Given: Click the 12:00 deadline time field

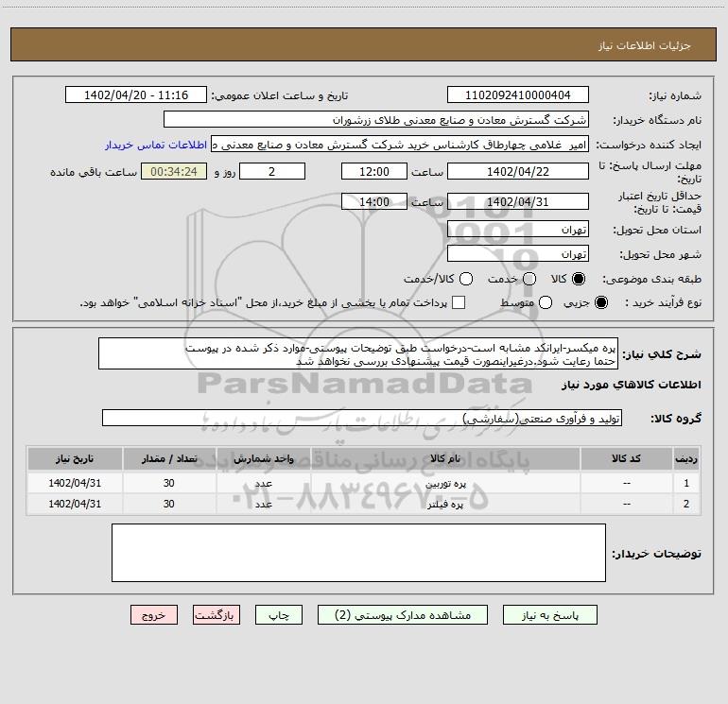Looking at the screenshot, I should click(374, 171).
